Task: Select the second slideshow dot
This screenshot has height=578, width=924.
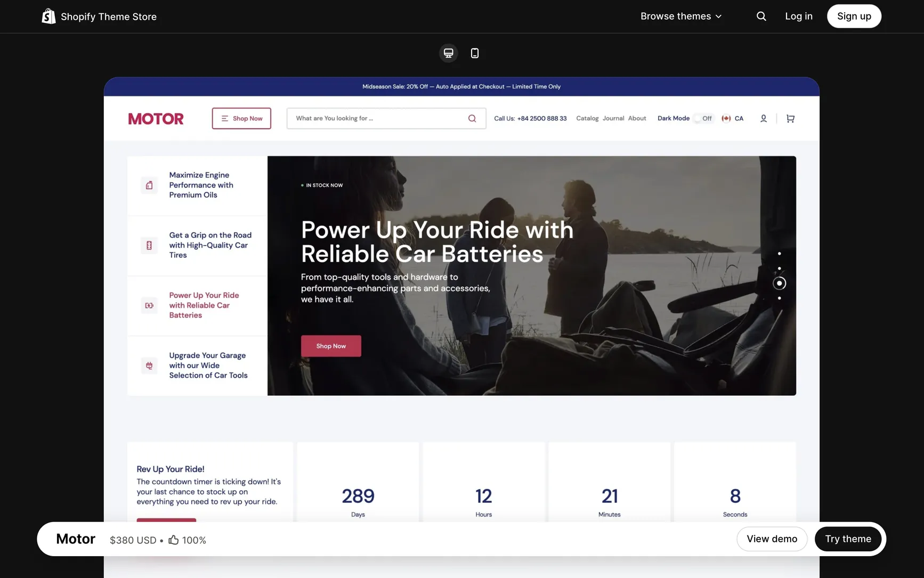Action: click(x=779, y=268)
